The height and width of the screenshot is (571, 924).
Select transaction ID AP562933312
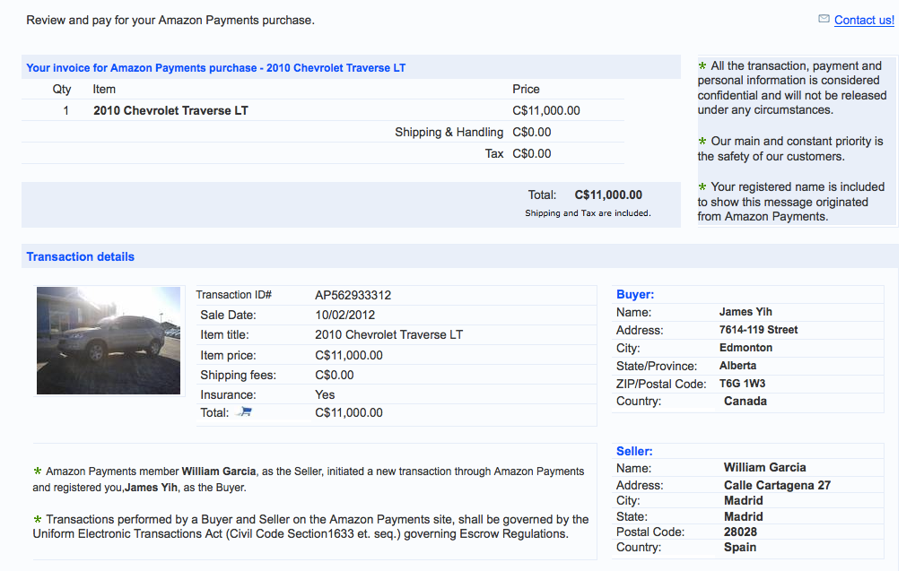[x=353, y=295]
